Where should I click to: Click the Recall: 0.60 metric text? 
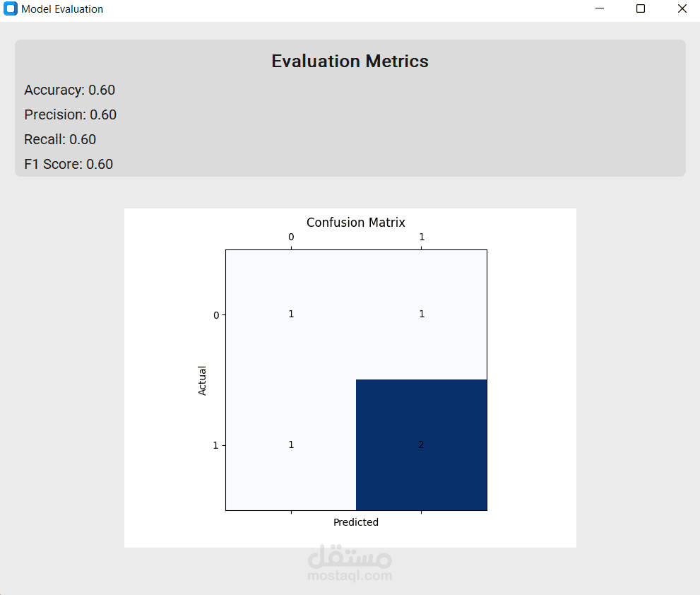(x=61, y=139)
